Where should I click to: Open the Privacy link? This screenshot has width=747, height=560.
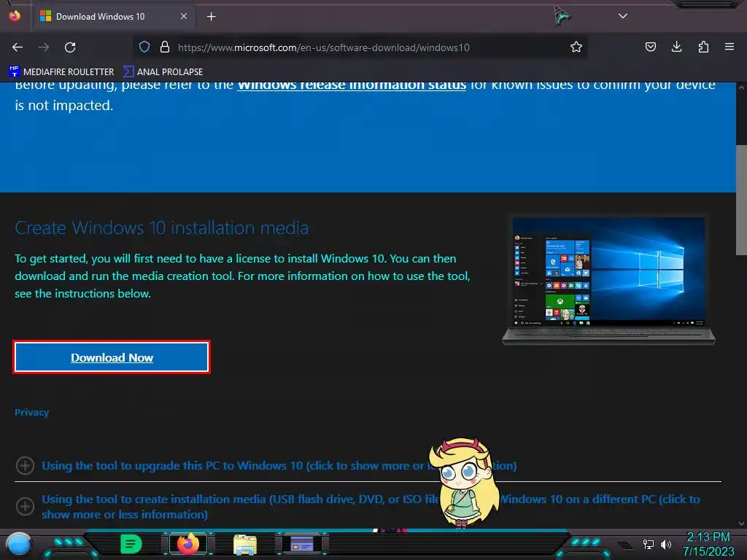[x=32, y=413]
